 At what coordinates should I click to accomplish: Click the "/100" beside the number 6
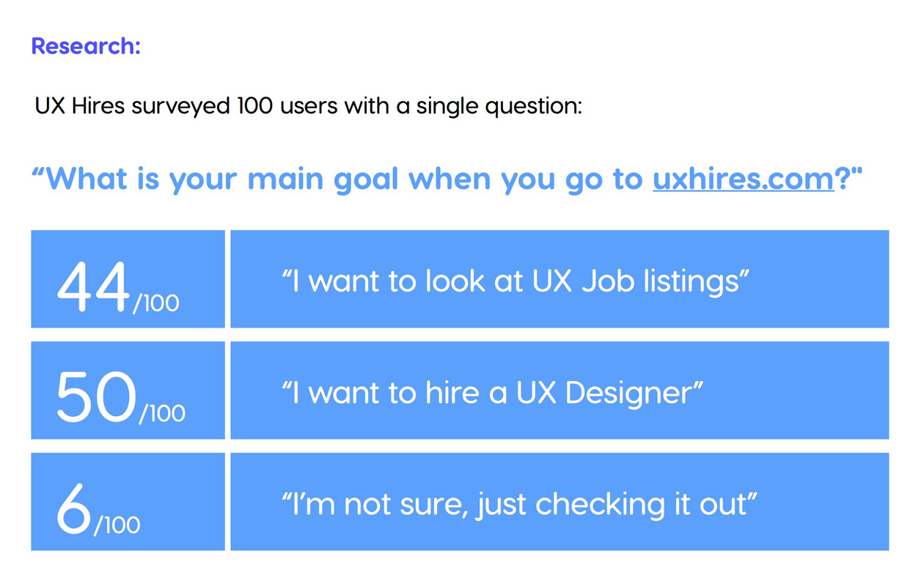pos(117,525)
